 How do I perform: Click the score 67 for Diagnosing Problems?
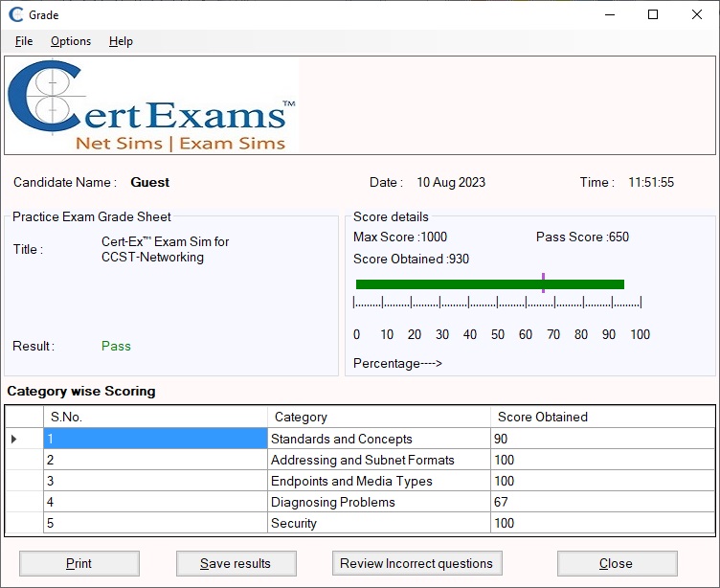coord(602,502)
